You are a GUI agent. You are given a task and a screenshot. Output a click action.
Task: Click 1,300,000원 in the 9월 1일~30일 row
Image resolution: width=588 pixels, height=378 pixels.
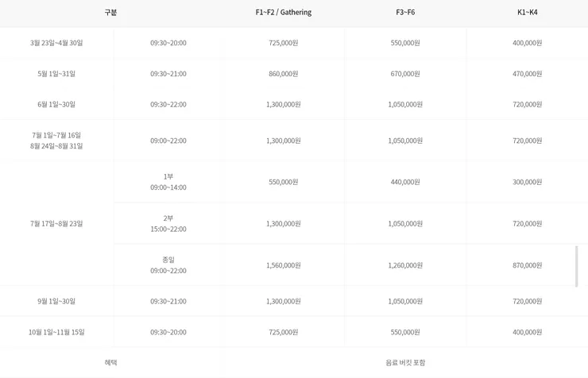(284, 301)
